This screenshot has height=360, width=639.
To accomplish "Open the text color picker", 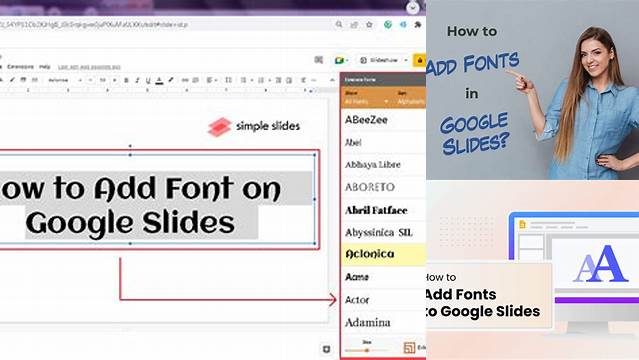I will [159, 80].
